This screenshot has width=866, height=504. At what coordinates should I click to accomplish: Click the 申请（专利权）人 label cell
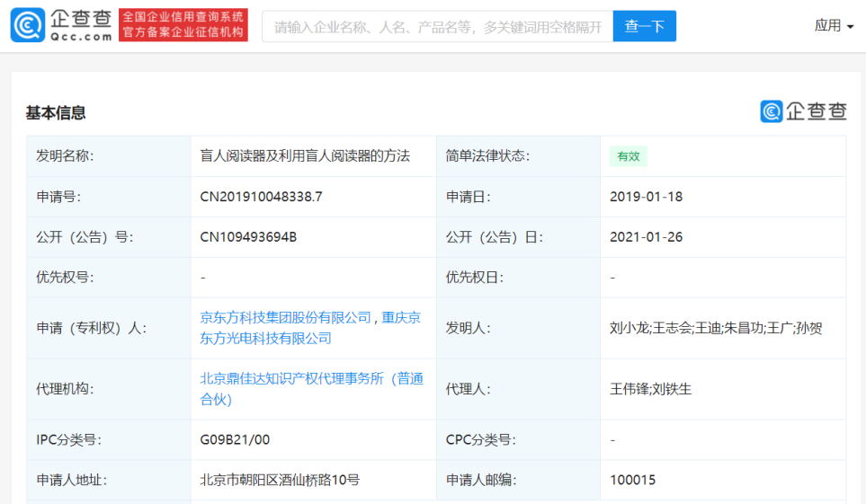109,328
